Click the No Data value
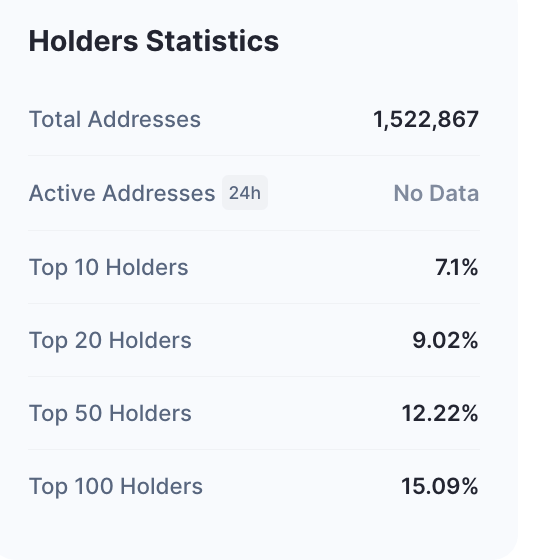Screen dimensions: 548x560 [436, 193]
